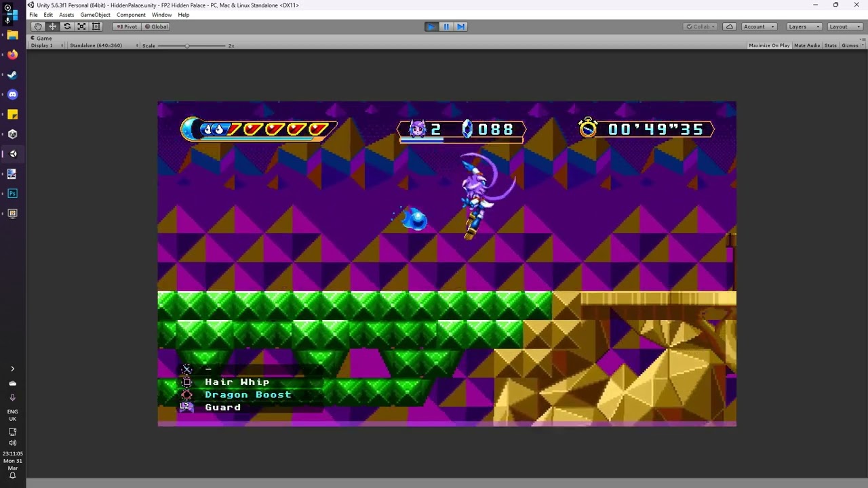Open the Help menu
This screenshot has width=868, height=488.
point(184,15)
